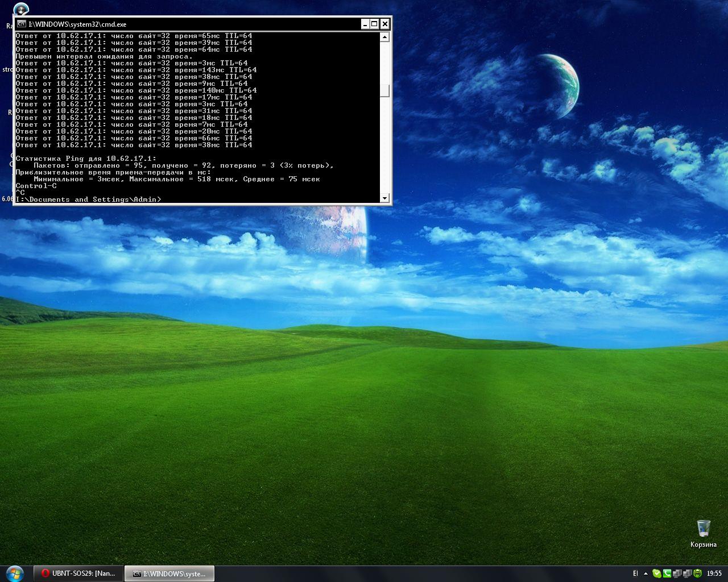
Task: Open the cmd.exe window system menu icon
Action: pyautogui.click(x=21, y=24)
